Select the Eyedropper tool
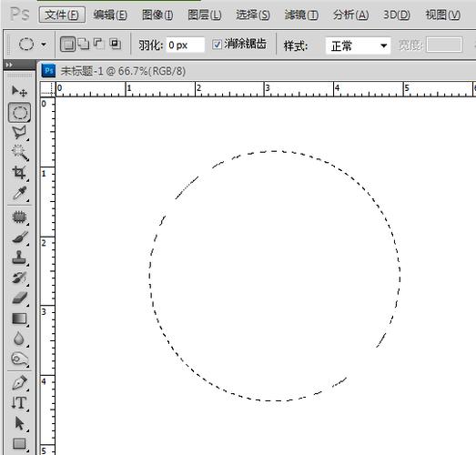Image resolution: width=476 pixels, height=455 pixels. [x=20, y=193]
